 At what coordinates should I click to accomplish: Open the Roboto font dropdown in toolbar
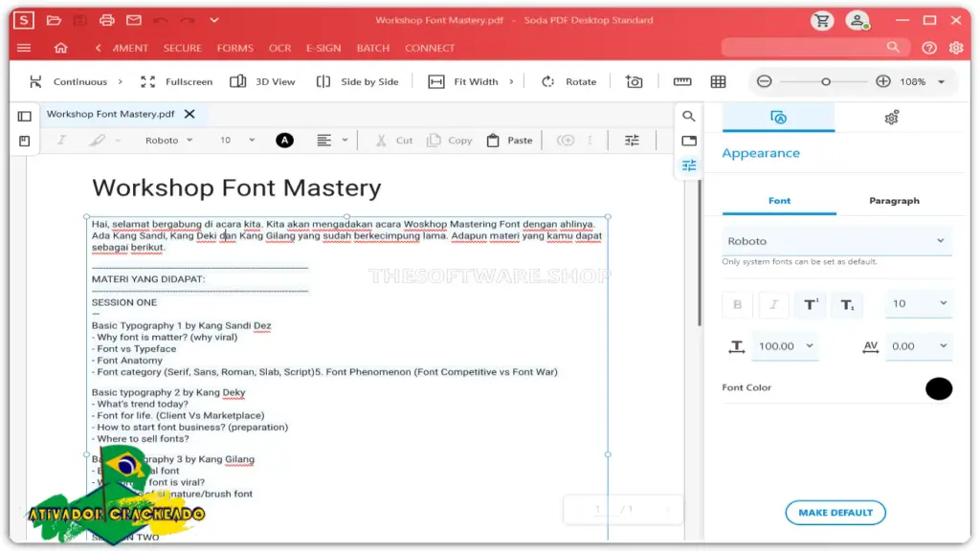click(x=168, y=141)
